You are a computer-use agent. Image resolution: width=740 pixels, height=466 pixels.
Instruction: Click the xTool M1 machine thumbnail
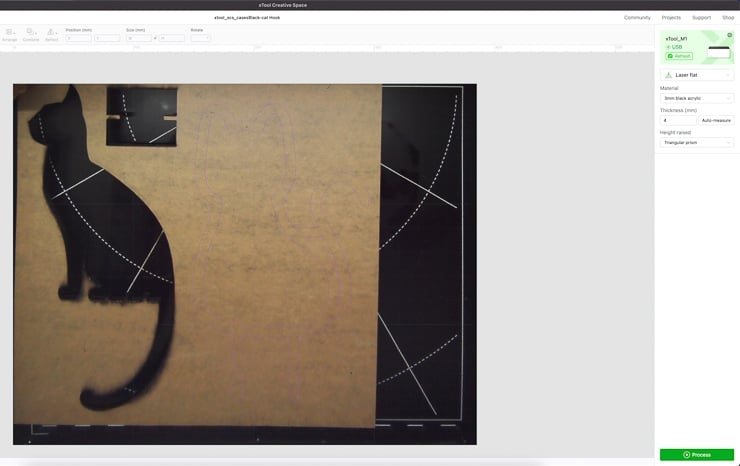click(719, 52)
